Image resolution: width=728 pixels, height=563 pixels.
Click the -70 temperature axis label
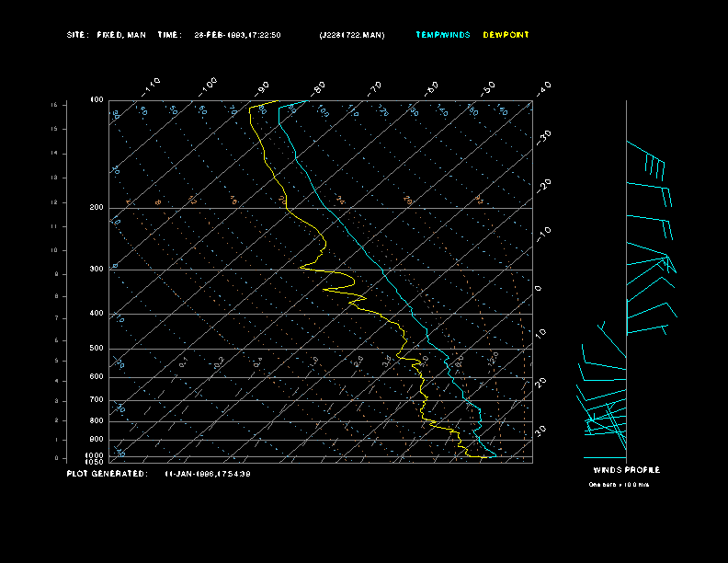point(374,88)
